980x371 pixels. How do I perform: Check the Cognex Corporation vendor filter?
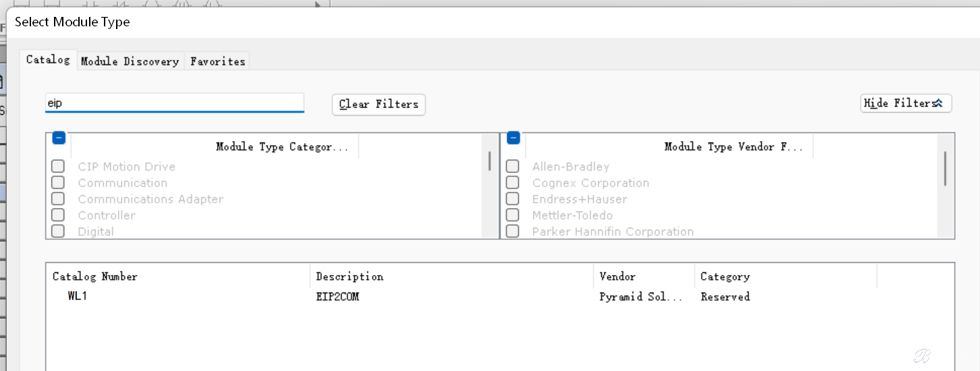coord(513,182)
